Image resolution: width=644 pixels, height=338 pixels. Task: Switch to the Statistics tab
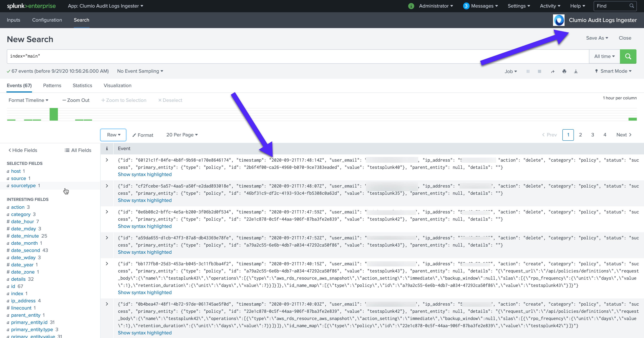(82, 85)
